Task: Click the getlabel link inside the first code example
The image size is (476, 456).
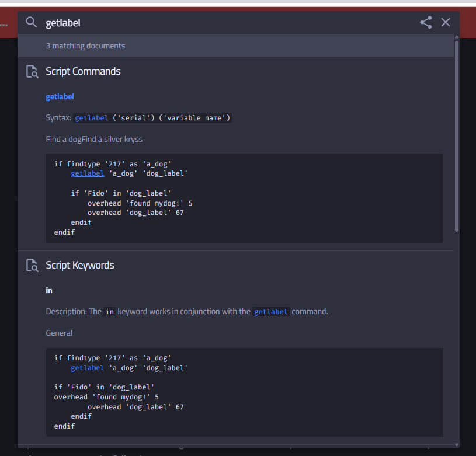Action: click(x=87, y=173)
